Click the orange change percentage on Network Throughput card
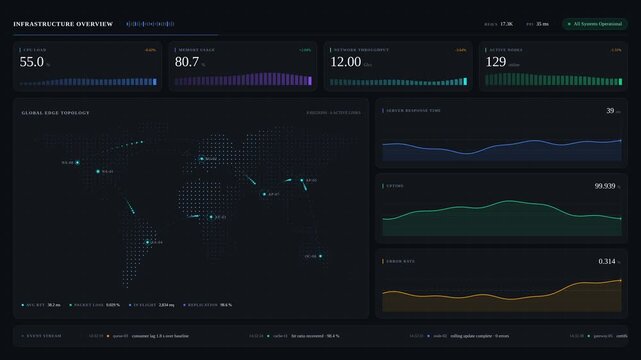This screenshot has height=360, width=641. (x=461, y=50)
